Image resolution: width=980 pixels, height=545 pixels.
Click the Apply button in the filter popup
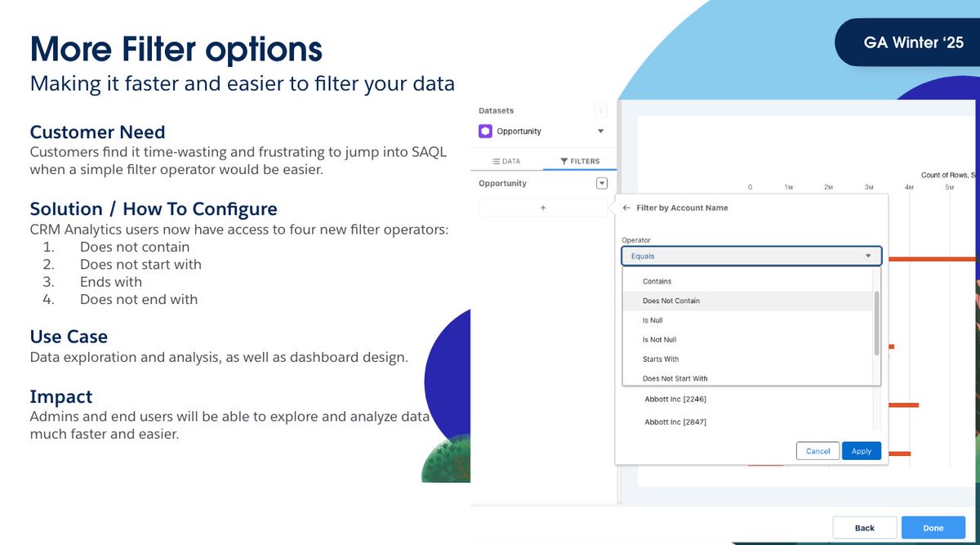tap(862, 451)
